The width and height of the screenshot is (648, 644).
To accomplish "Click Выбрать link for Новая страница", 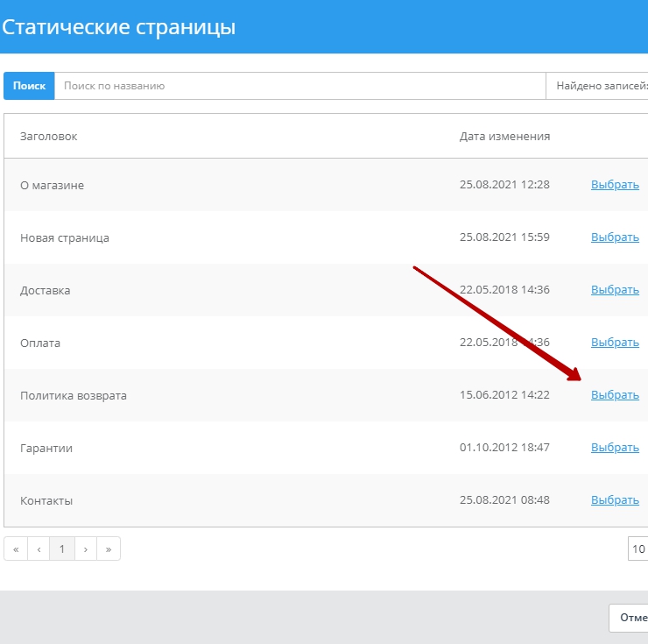I will click(615, 237).
